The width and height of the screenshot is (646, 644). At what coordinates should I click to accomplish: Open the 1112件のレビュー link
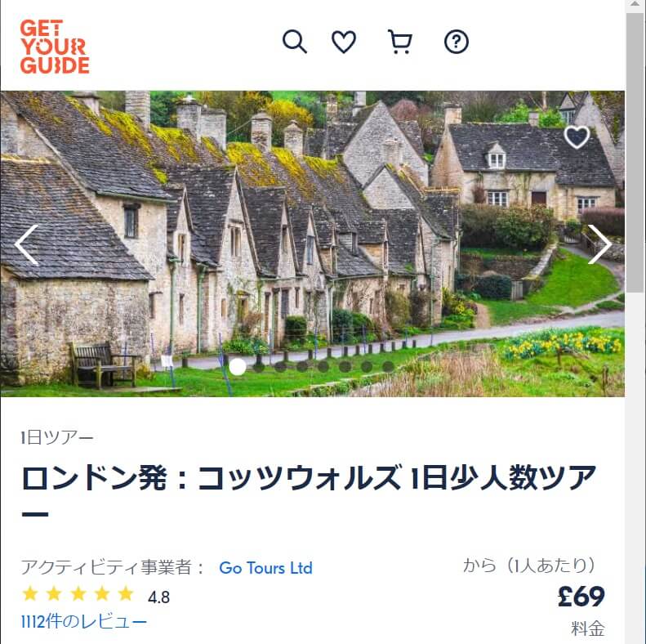point(84,621)
